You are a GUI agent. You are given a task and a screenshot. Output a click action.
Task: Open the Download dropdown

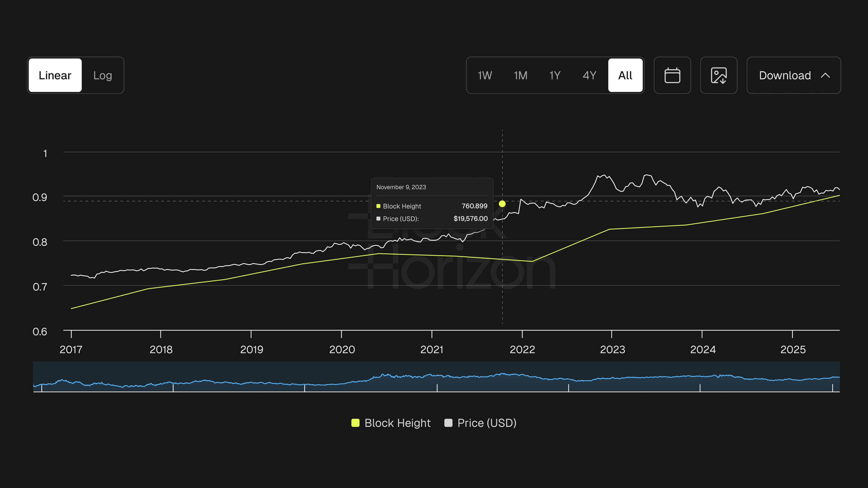tap(785, 75)
